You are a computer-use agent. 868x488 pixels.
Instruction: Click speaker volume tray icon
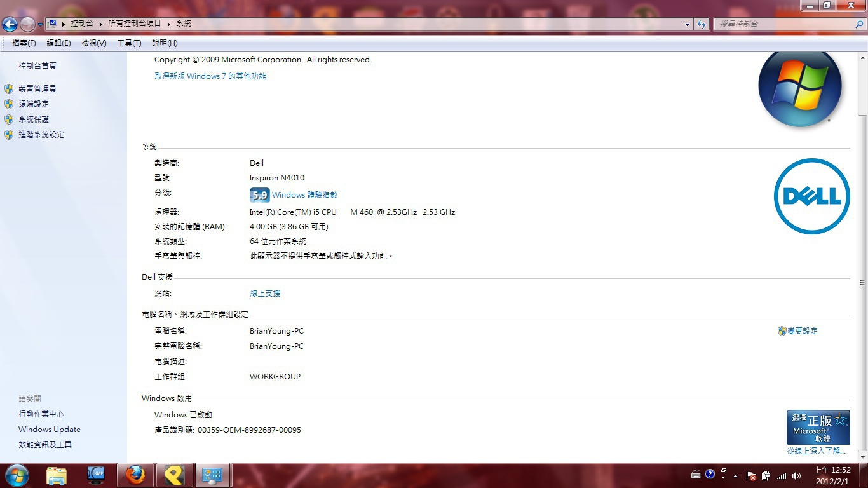(x=797, y=476)
